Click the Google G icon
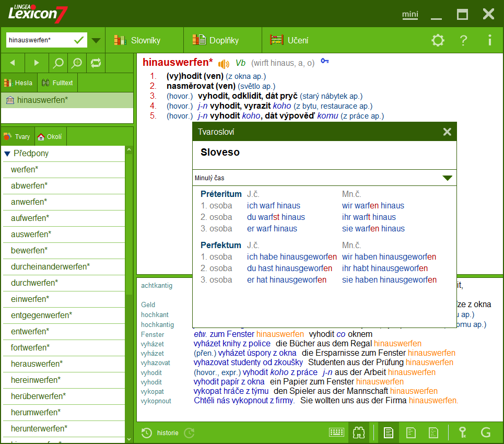 [486, 433]
